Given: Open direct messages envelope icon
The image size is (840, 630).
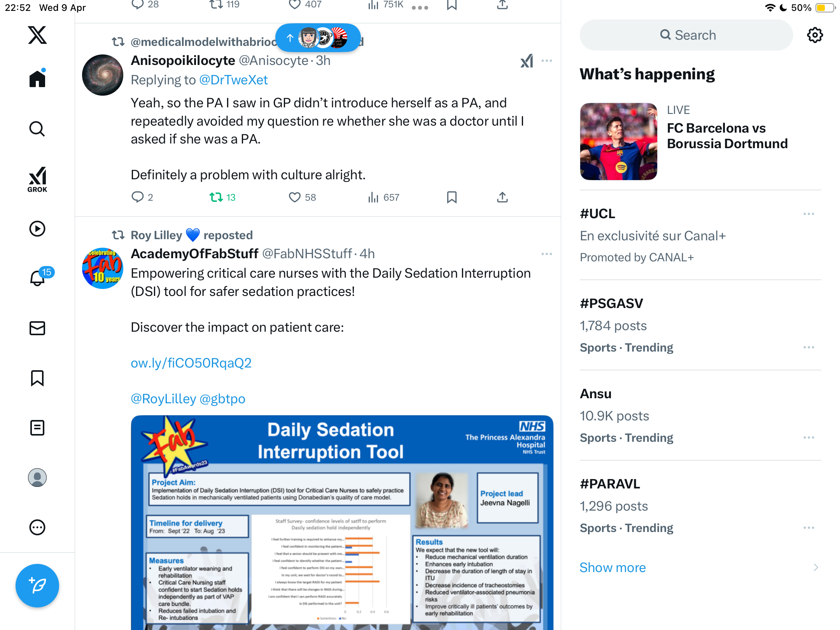Looking at the screenshot, I should point(37,328).
